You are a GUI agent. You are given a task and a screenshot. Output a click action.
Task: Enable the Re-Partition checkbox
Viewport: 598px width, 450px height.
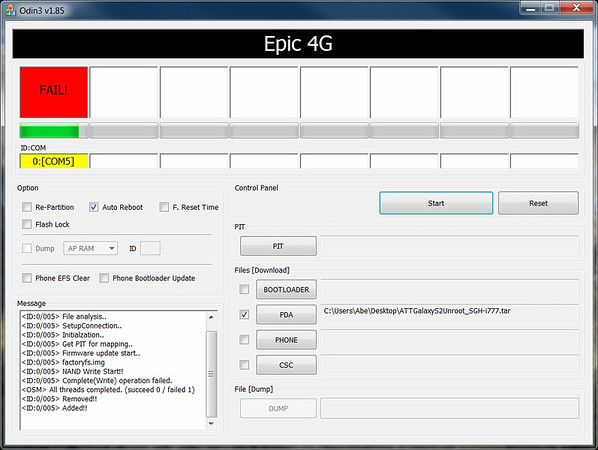27,207
